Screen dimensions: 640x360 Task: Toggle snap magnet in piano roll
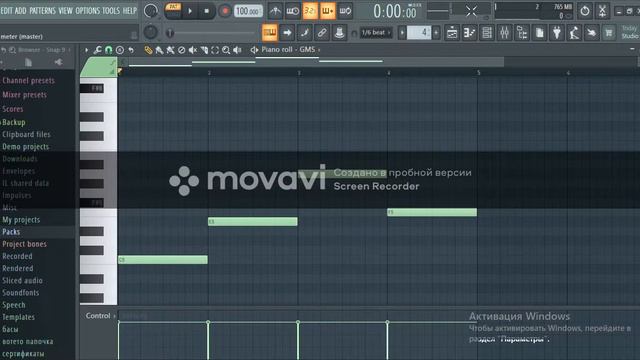tap(109, 50)
